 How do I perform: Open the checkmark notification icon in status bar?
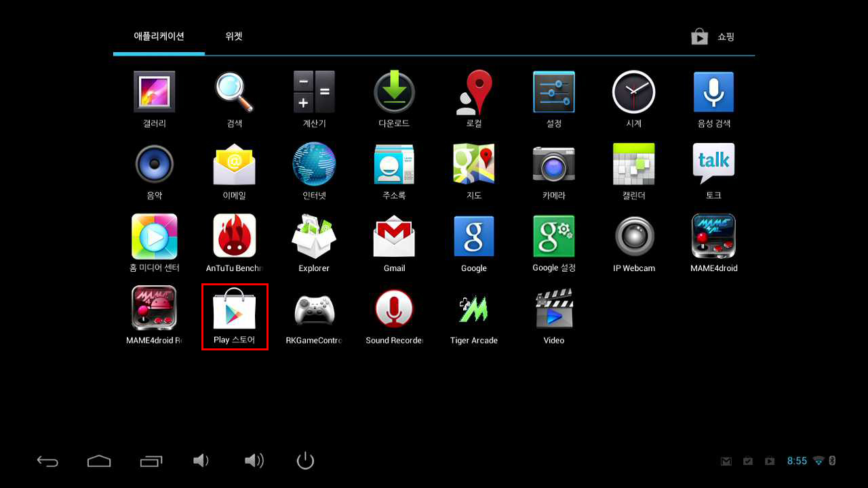point(748,462)
